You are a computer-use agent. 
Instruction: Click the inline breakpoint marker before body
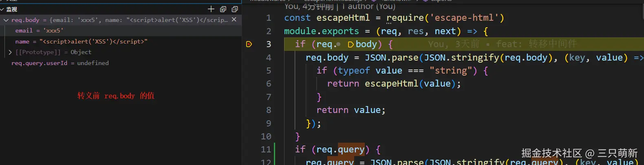pos(351,44)
